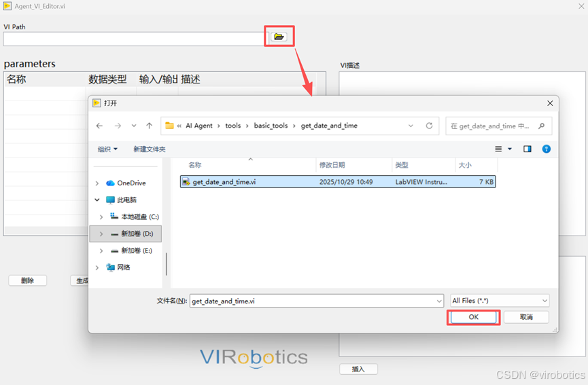Sort by 名称 column header
This screenshot has width=588, height=385.
click(195, 165)
